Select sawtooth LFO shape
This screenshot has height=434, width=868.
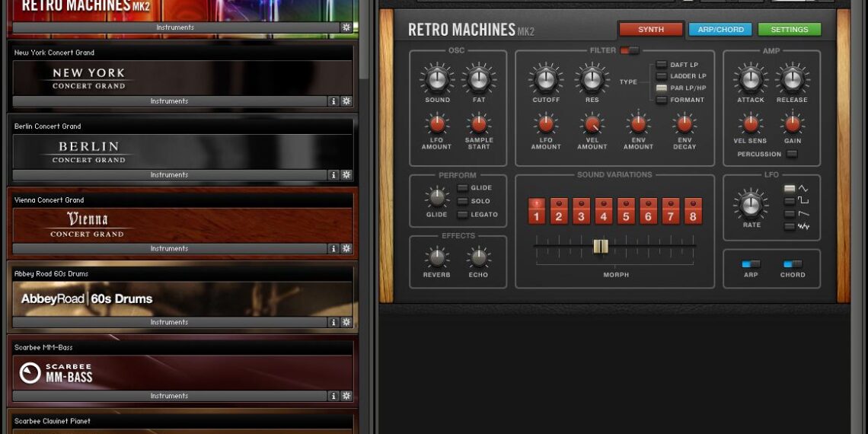pyautogui.click(x=790, y=214)
